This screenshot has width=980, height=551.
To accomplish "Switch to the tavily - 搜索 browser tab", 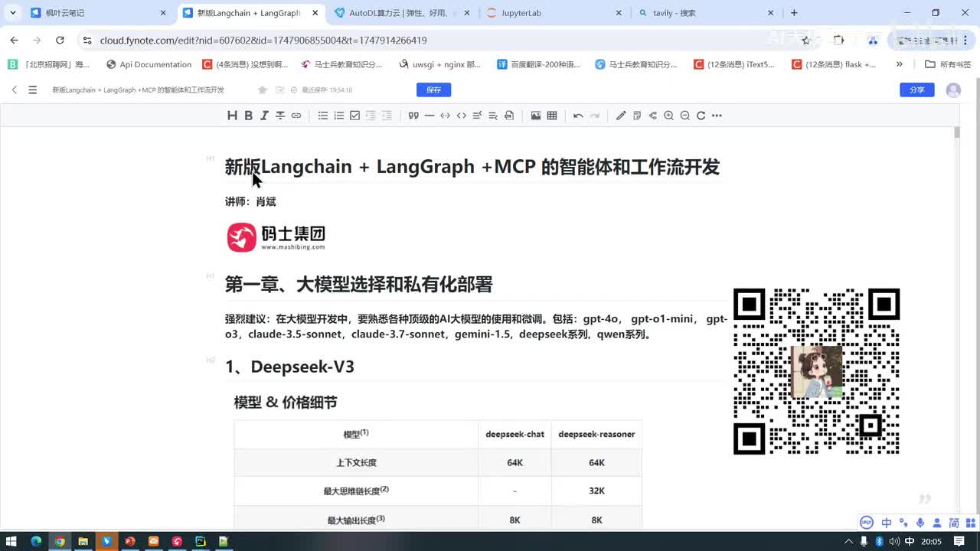I will (707, 13).
